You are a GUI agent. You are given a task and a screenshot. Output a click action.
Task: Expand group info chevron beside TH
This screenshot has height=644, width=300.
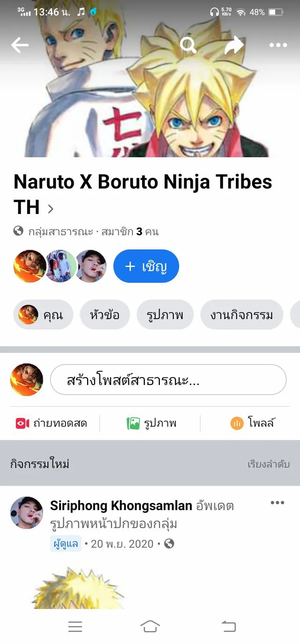pyautogui.click(x=51, y=209)
